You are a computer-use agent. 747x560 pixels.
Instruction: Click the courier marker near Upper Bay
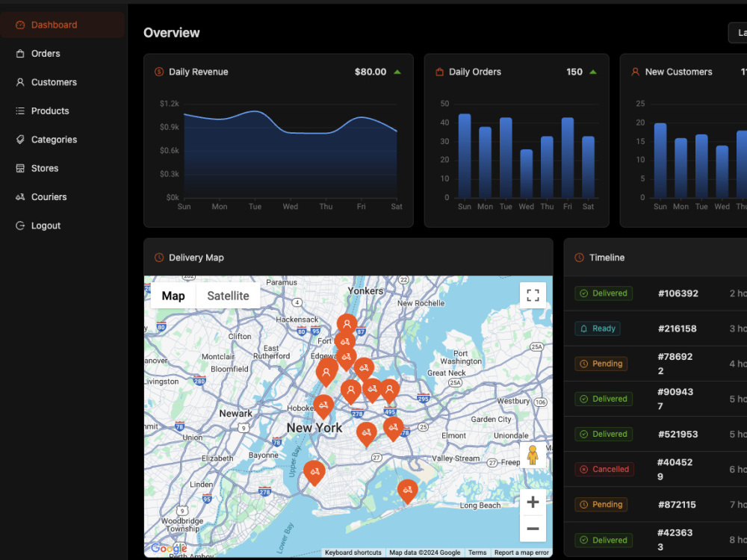pos(314,471)
